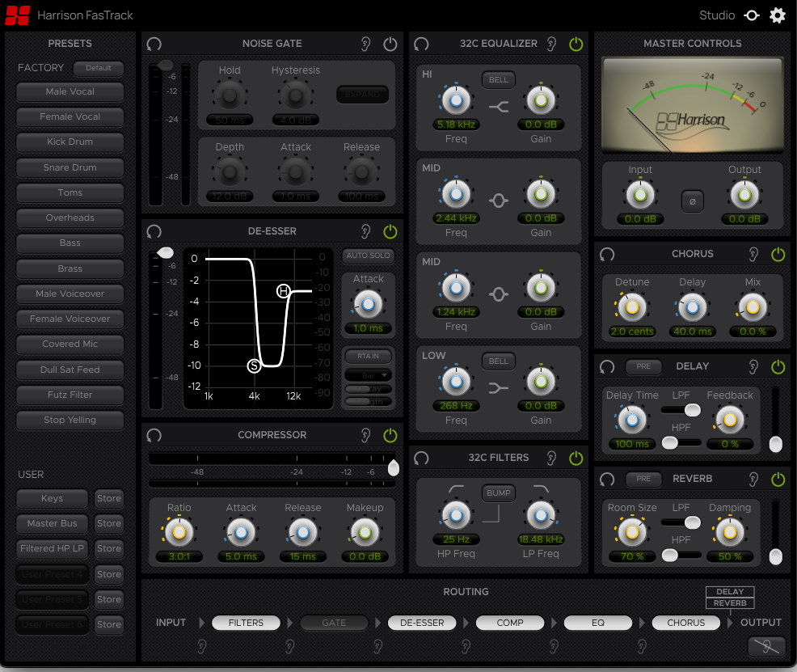Toggle BELL mode on the LOW EQ band
Viewport: 797px width, 672px height.
pyautogui.click(x=499, y=361)
